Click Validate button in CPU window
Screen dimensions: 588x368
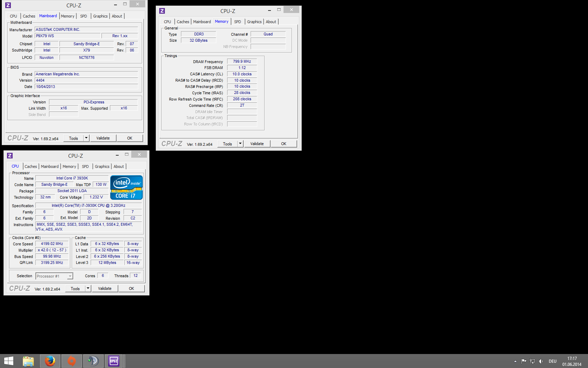click(x=105, y=288)
